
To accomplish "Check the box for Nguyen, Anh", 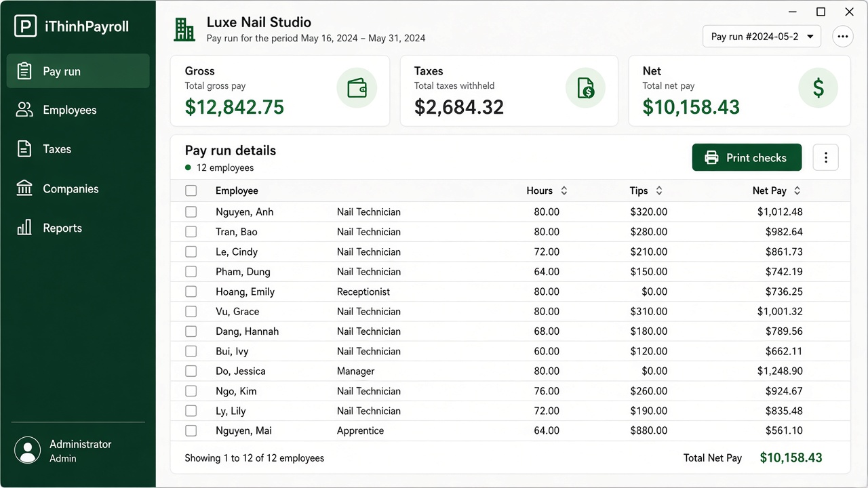I will coord(191,212).
